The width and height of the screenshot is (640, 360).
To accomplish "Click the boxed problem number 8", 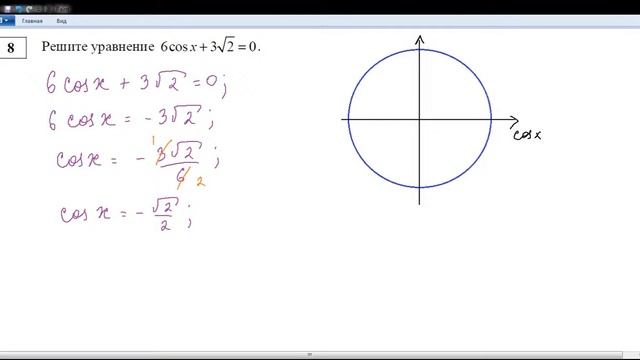I will 13,48.
